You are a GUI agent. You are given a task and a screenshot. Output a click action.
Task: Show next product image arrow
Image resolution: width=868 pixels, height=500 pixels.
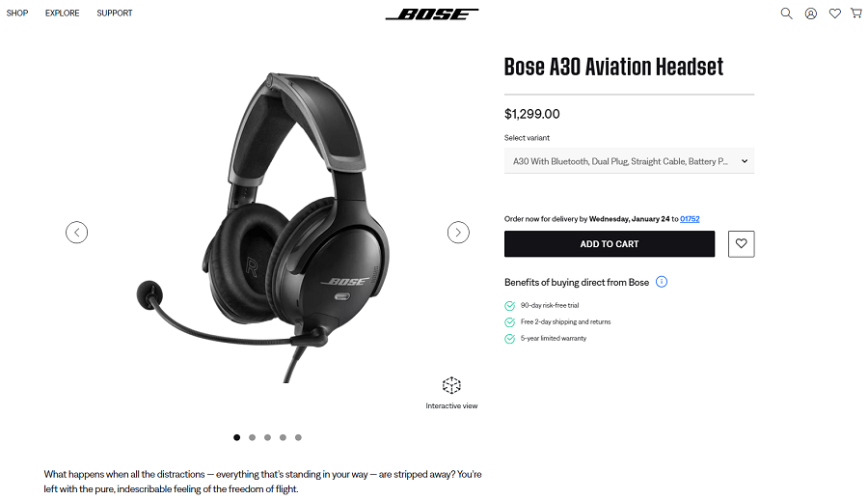coord(458,233)
